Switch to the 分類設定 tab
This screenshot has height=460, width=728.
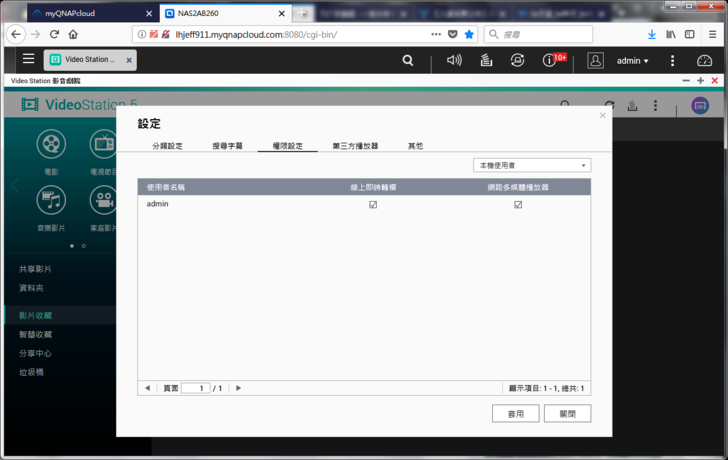[167, 146]
